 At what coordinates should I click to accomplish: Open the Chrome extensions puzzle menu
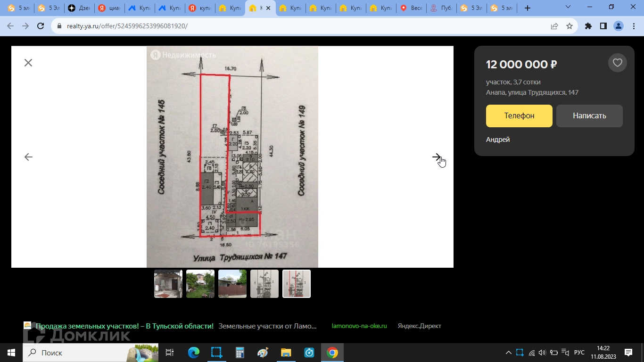point(588,26)
